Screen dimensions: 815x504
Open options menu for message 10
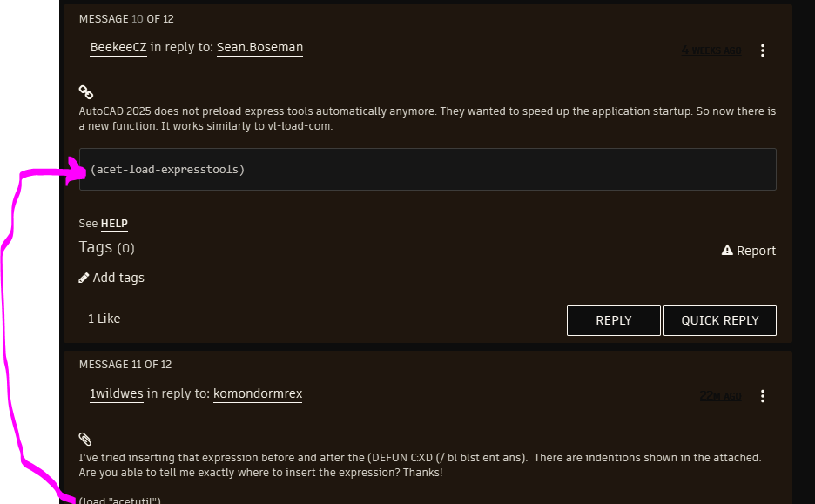(763, 50)
